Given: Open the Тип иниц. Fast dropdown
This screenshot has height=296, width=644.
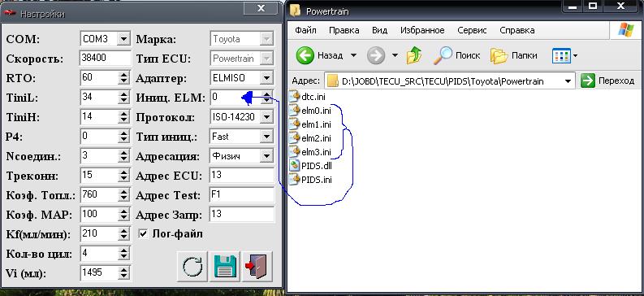Looking at the screenshot, I should pyautogui.click(x=266, y=137).
